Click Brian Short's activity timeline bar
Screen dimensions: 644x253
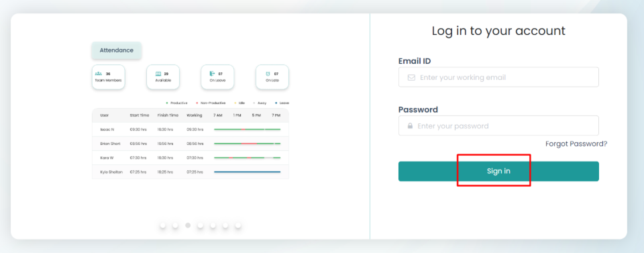pyautogui.click(x=247, y=144)
